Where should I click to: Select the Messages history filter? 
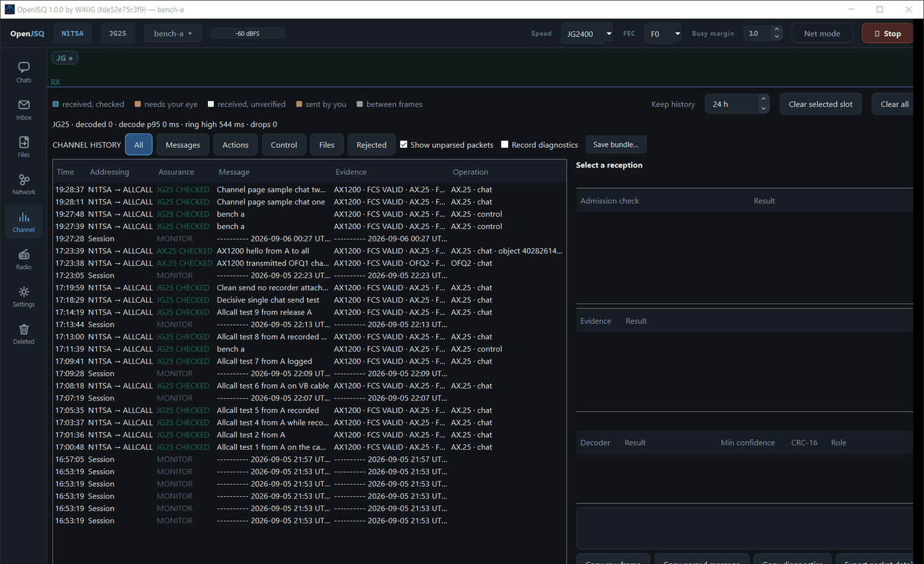tap(183, 144)
